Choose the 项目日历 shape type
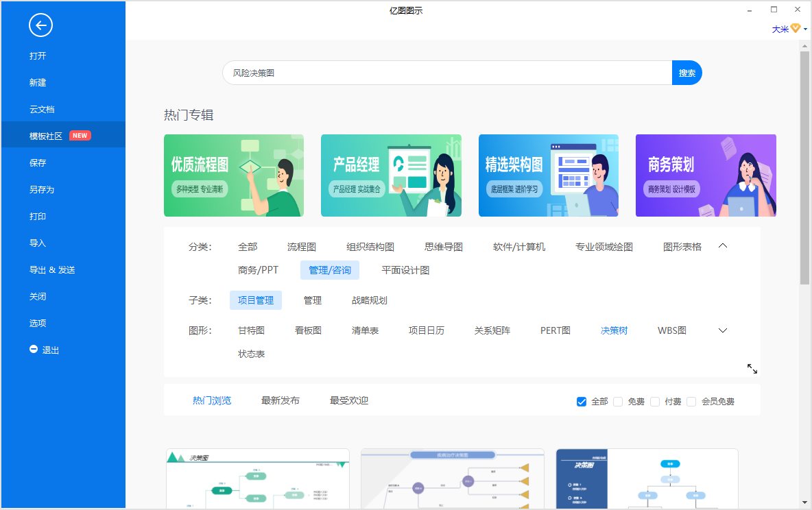 click(426, 330)
